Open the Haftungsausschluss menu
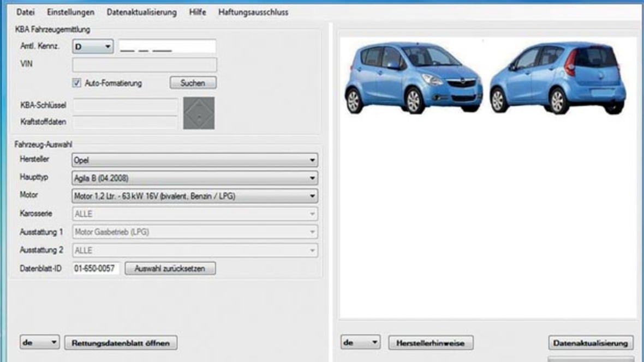 253,13
